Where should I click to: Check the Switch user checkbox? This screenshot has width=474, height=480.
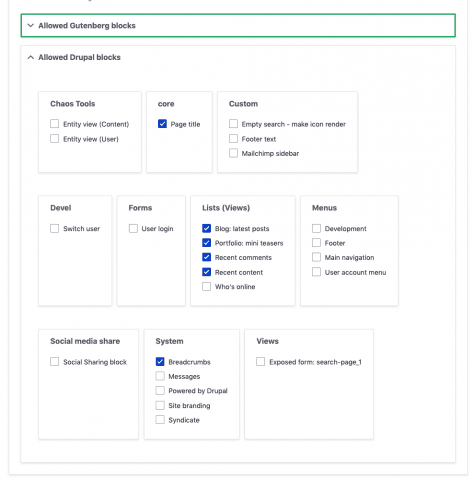(x=55, y=228)
